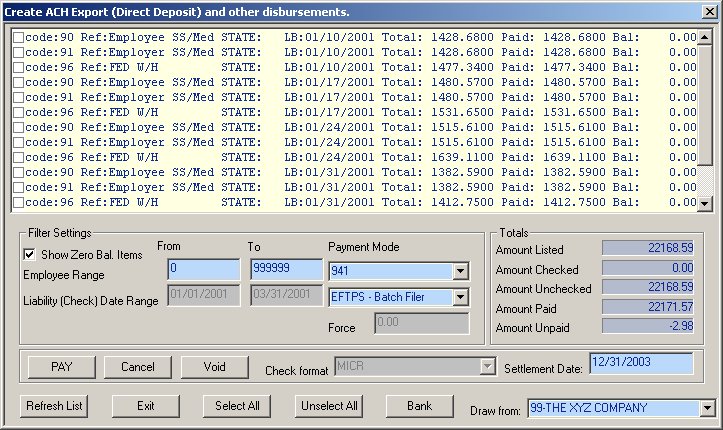This screenshot has width=723, height=430.
Task: Open the Draw from company dropdown
Action: point(708,408)
